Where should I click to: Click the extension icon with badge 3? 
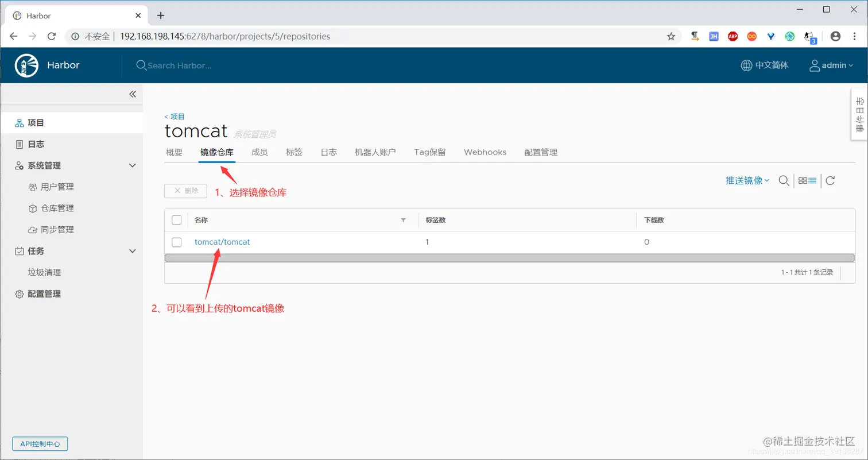pos(810,37)
